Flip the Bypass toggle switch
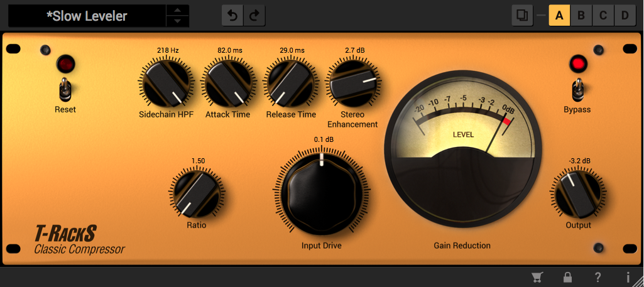 pos(578,89)
